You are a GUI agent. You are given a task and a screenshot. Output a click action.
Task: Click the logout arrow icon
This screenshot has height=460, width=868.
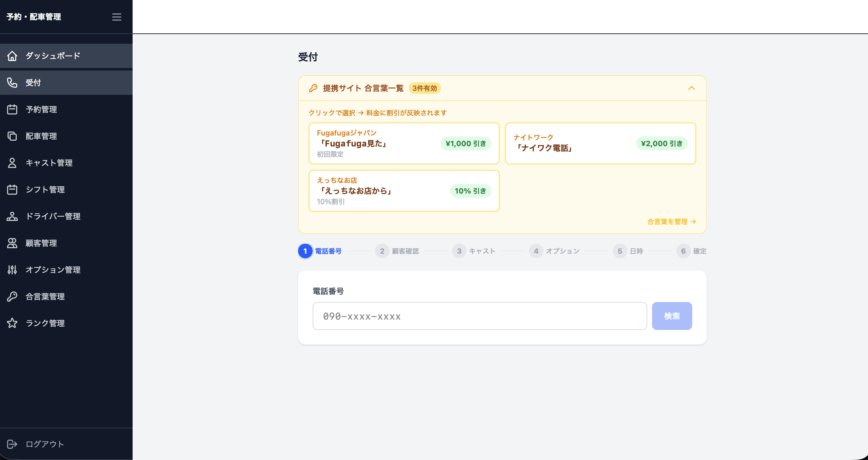pyautogui.click(x=12, y=444)
